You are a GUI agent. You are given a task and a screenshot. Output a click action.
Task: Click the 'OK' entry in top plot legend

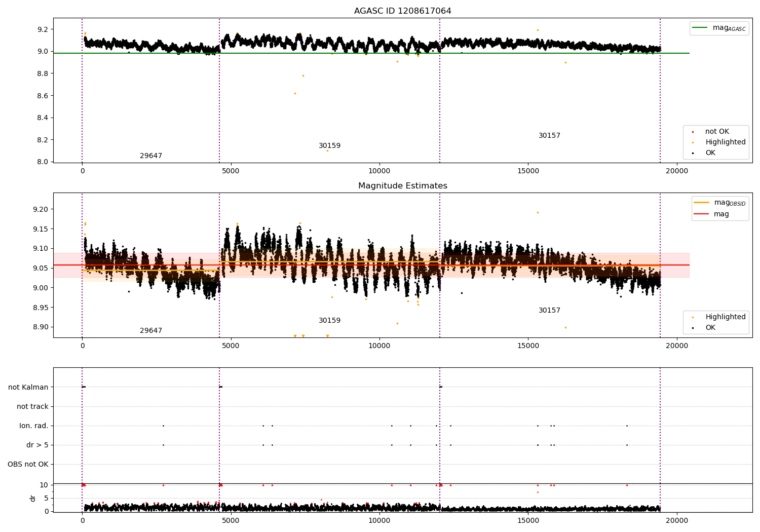(x=704, y=153)
